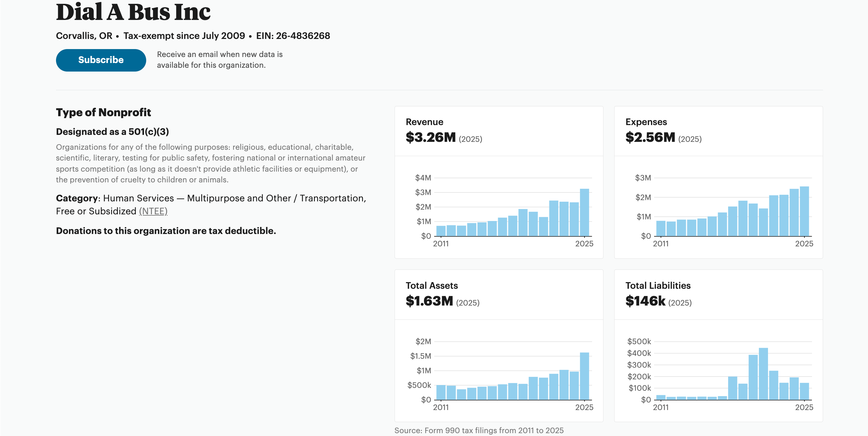Click the Expenses $2.56M figure

click(x=650, y=137)
